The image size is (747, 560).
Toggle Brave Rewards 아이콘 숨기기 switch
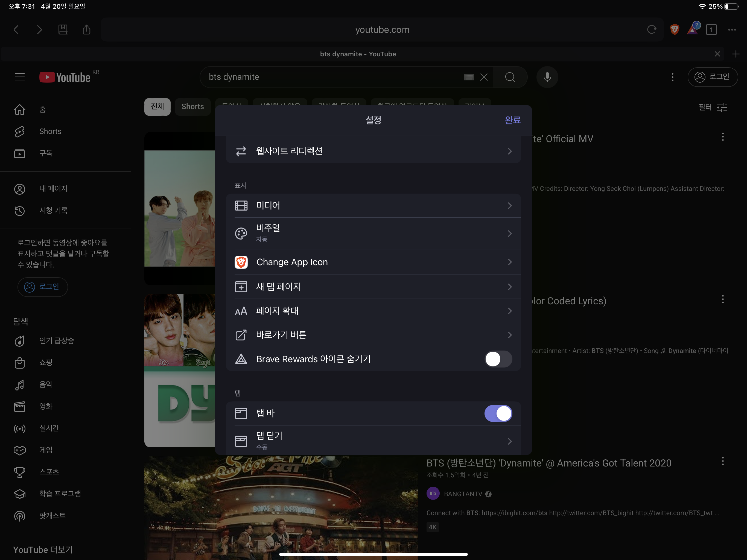[498, 359]
